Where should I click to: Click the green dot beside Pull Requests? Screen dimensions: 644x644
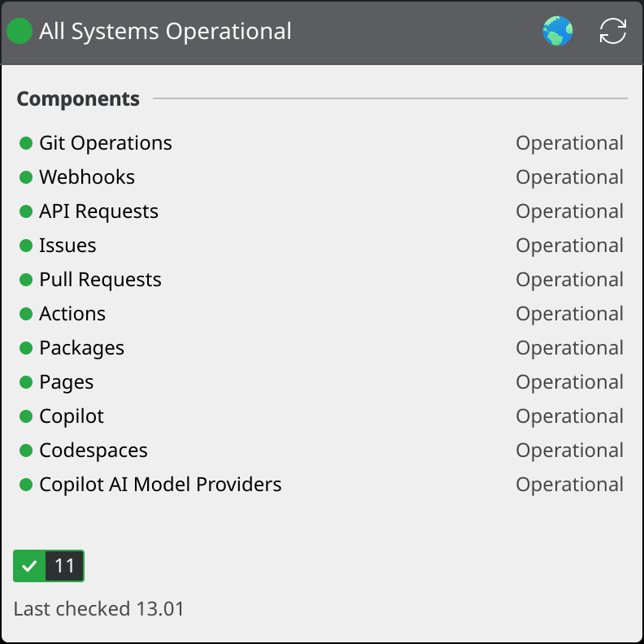pyautogui.click(x=26, y=280)
